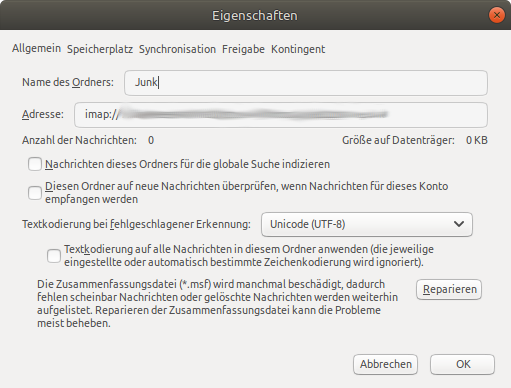Click the 'Adresse:' label
This screenshot has height=388, width=511.
43,114
